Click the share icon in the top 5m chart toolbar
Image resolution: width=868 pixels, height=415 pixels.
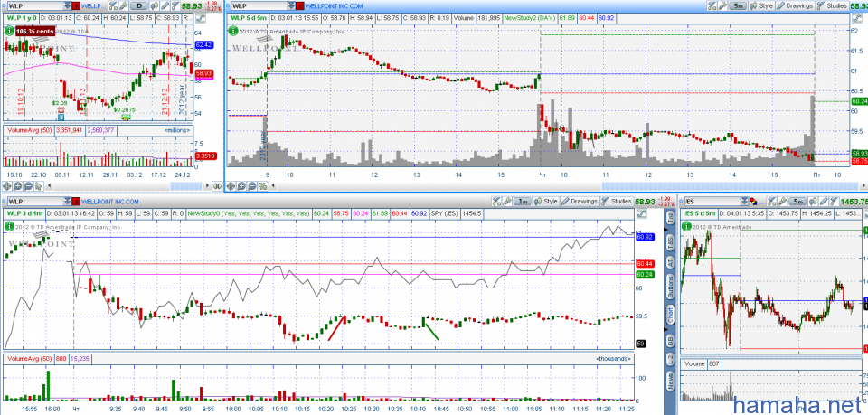(x=712, y=5)
